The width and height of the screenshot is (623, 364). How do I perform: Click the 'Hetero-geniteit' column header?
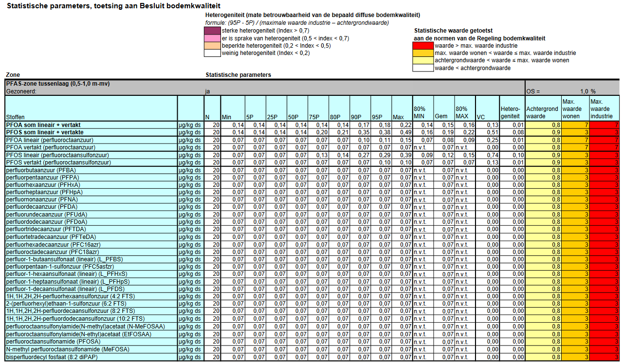tap(512, 109)
